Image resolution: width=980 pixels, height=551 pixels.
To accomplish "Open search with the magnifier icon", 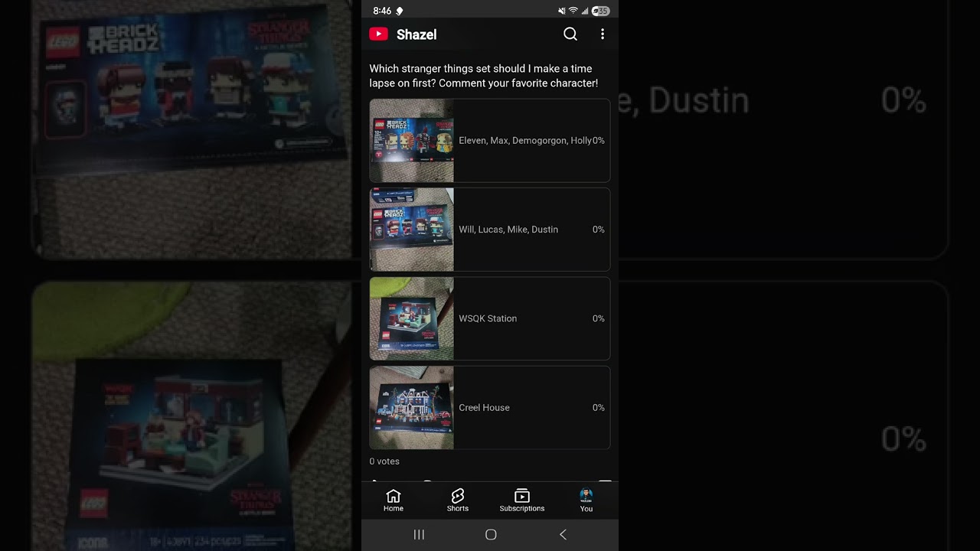I will tap(570, 34).
